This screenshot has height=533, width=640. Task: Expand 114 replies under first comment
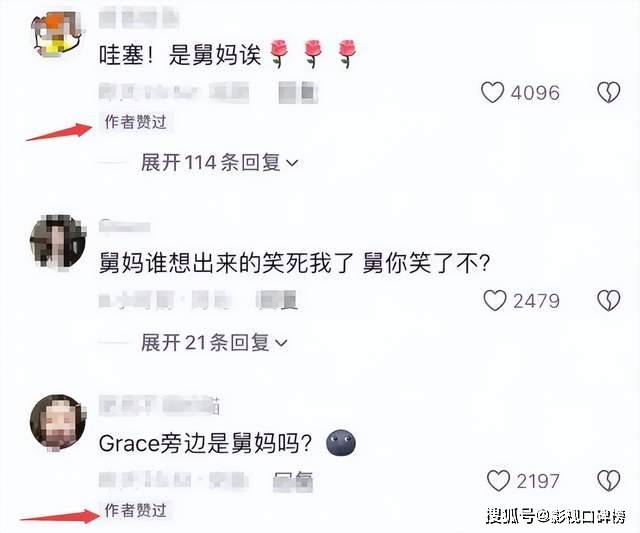click(220, 163)
